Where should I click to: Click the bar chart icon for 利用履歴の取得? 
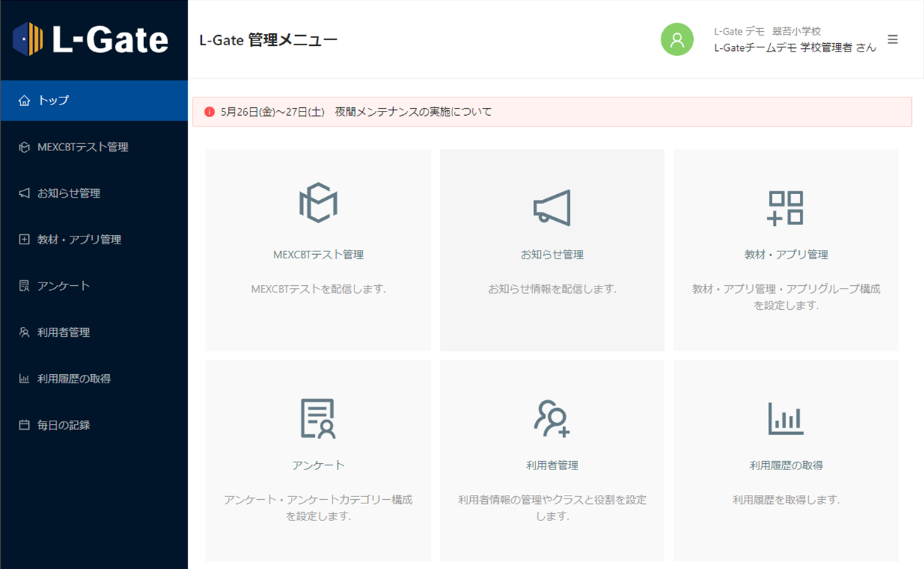23,378
